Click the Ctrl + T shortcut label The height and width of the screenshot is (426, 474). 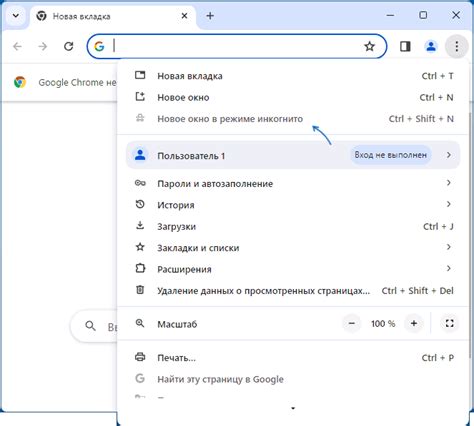pos(437,76)
